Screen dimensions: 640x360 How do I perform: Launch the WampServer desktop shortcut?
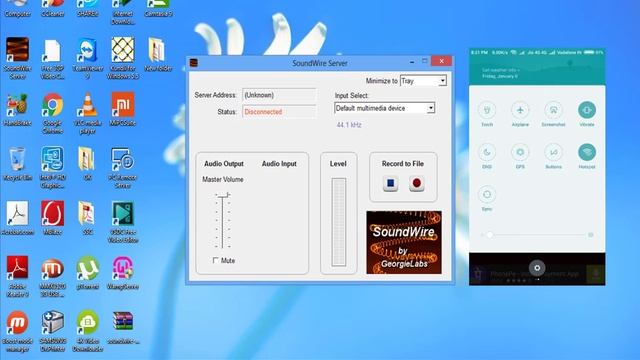click(x=122, y=273)
